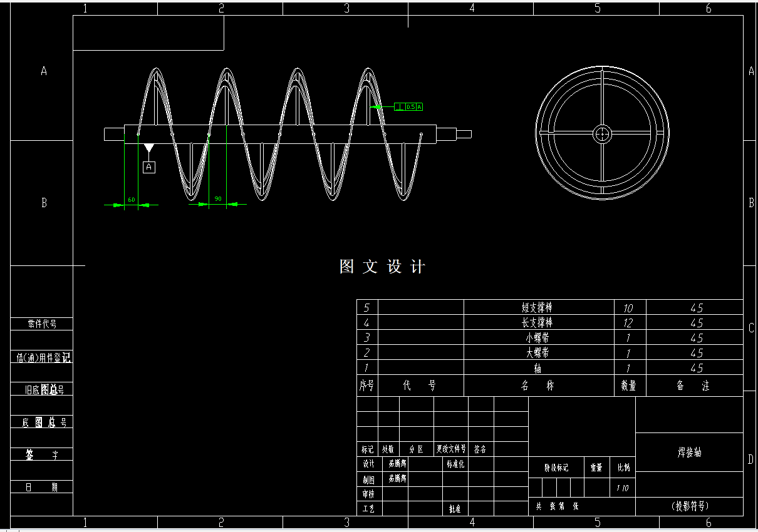
Task: Click the quantity value '10'
Action: [628, 308]
